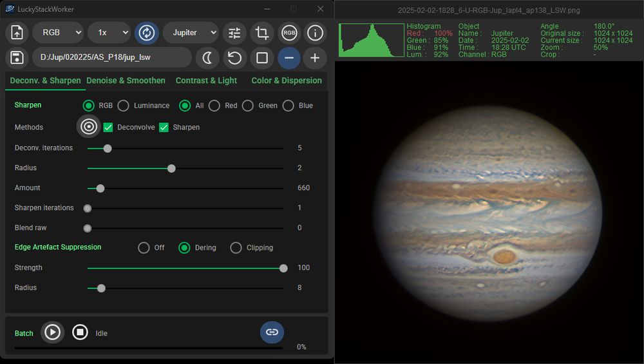Click the '18:28 UTC' time value

pos(509,47)
